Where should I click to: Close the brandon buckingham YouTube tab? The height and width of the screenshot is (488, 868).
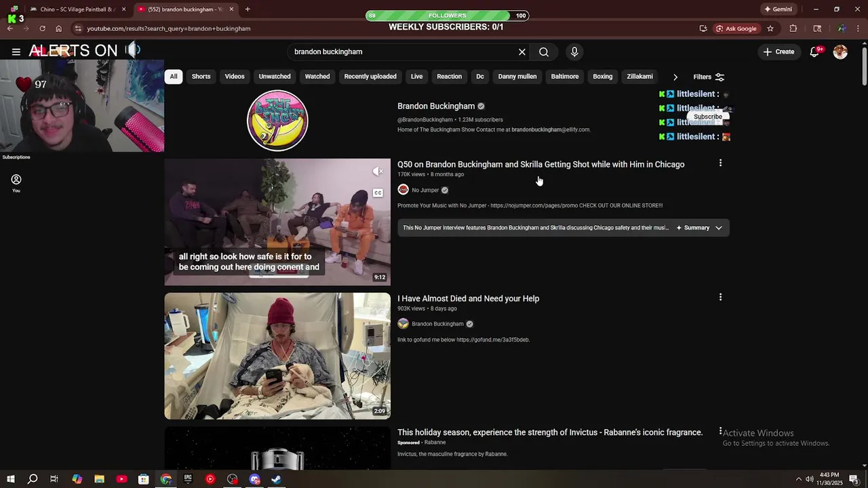[x=231, y=9]
